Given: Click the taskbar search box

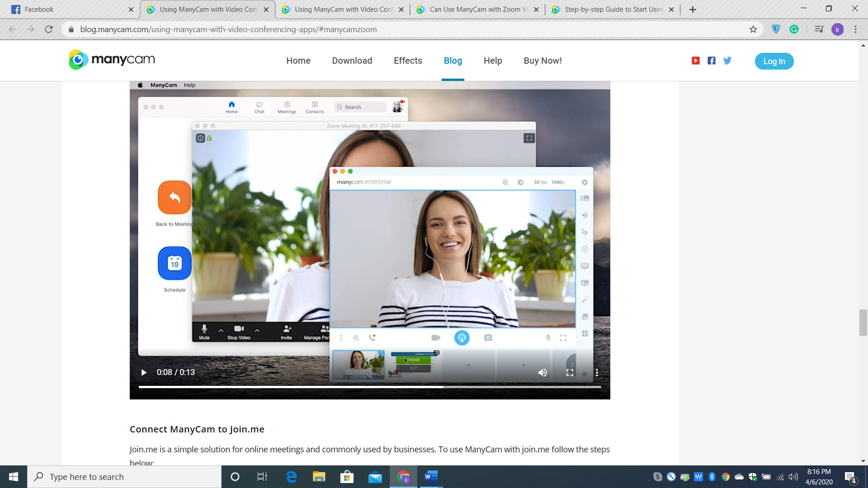Looking at the screenshot, I should (x=124, y=477).
